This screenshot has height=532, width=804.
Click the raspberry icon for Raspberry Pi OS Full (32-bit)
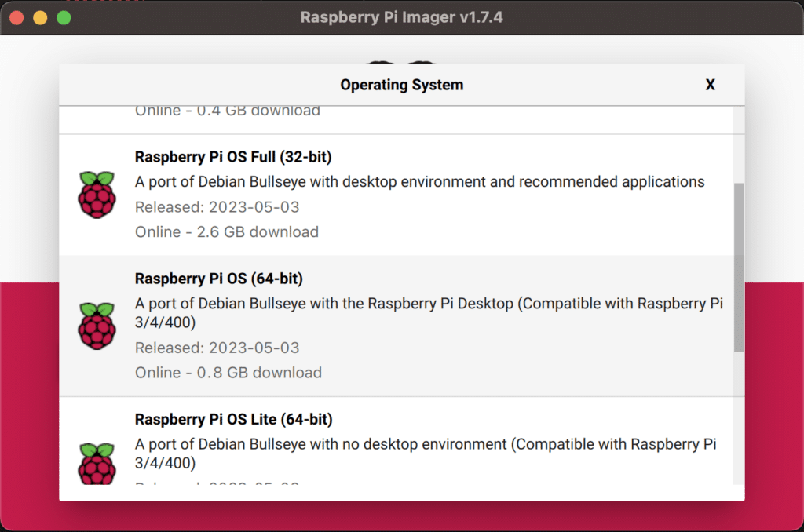pyautogui.click(x=97, y=195)
